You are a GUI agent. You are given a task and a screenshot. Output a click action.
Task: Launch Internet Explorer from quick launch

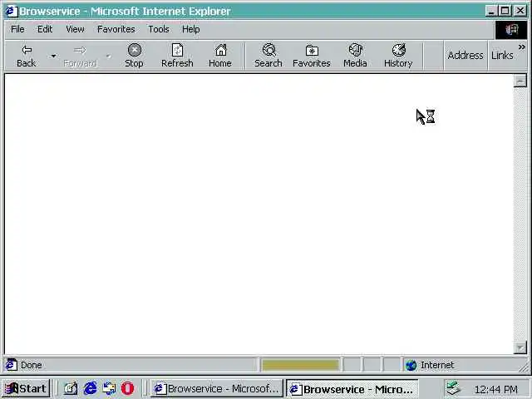[x=91, y=388]
